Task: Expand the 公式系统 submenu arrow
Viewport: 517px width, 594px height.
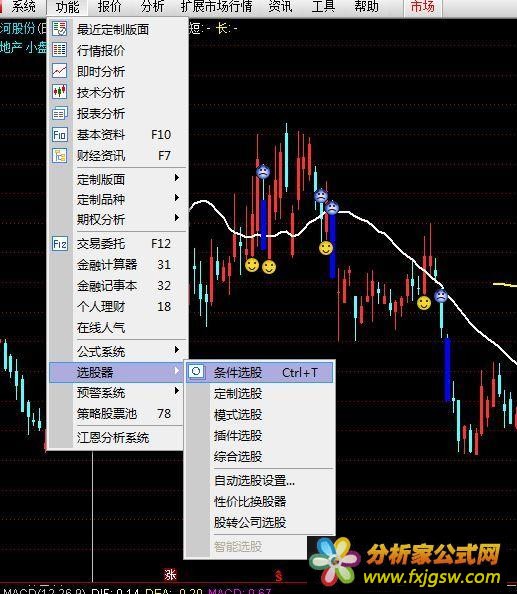Action: pos(176,350)
